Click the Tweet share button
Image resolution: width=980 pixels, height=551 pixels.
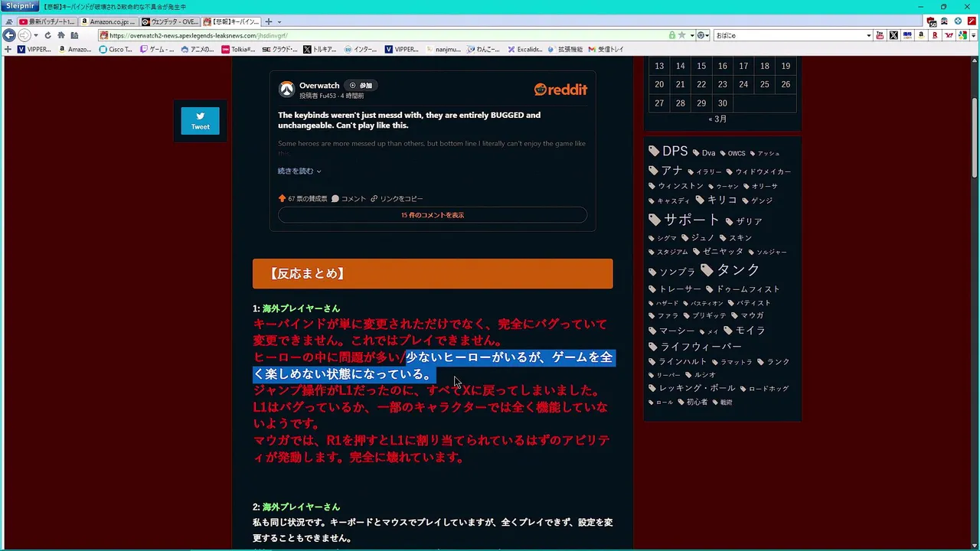(200, 121)
